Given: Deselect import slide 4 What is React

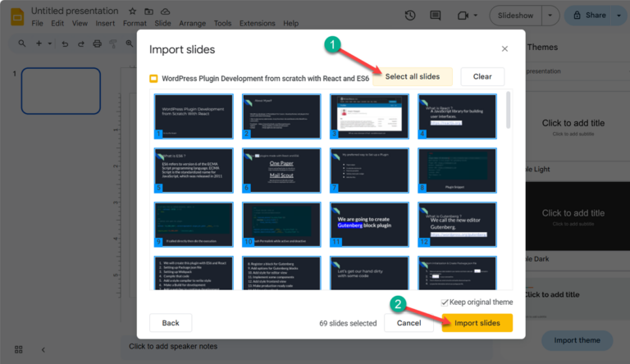Looking at the screenshot, I should click(457, 116).
